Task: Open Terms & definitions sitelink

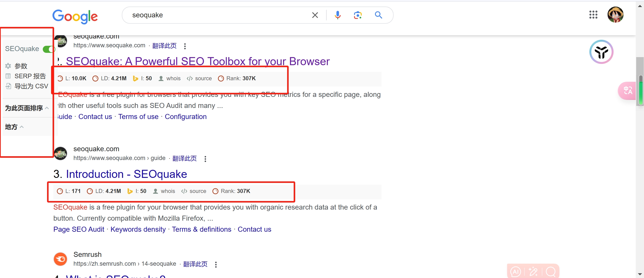Action: tap(202, 229)
